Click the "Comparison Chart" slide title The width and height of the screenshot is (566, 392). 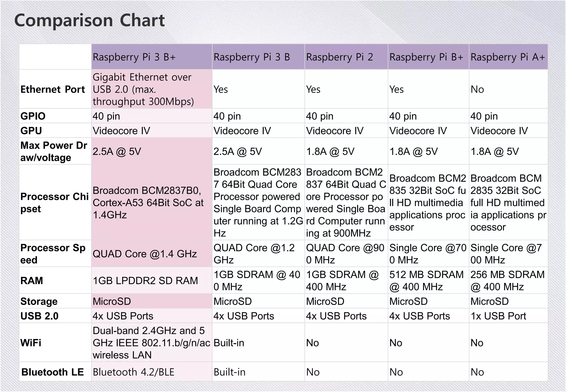(89, 21)
